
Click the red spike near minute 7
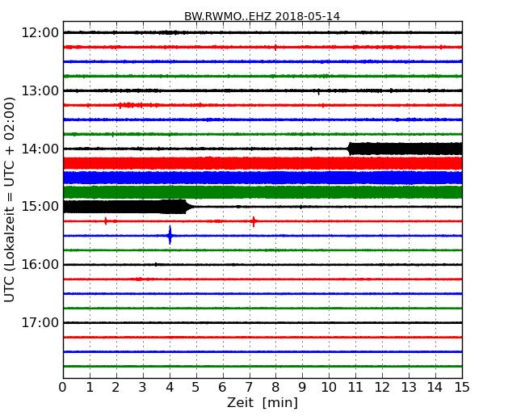coord(254,221)
